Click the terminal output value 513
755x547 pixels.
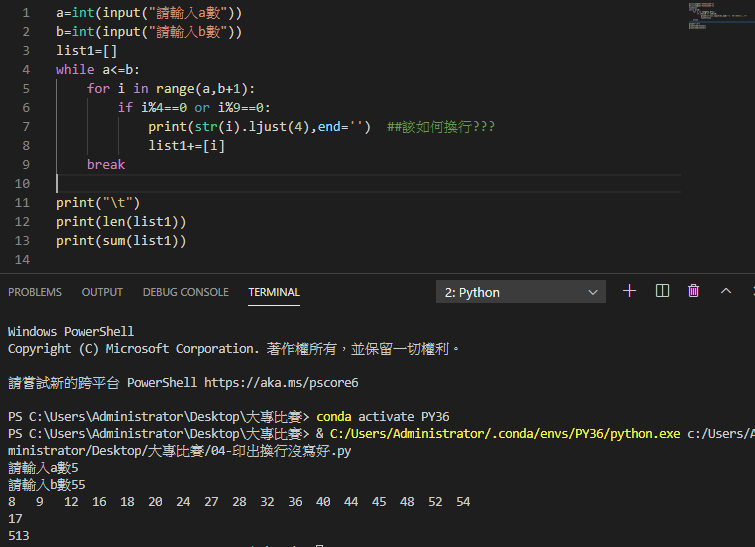click(19, 535)
